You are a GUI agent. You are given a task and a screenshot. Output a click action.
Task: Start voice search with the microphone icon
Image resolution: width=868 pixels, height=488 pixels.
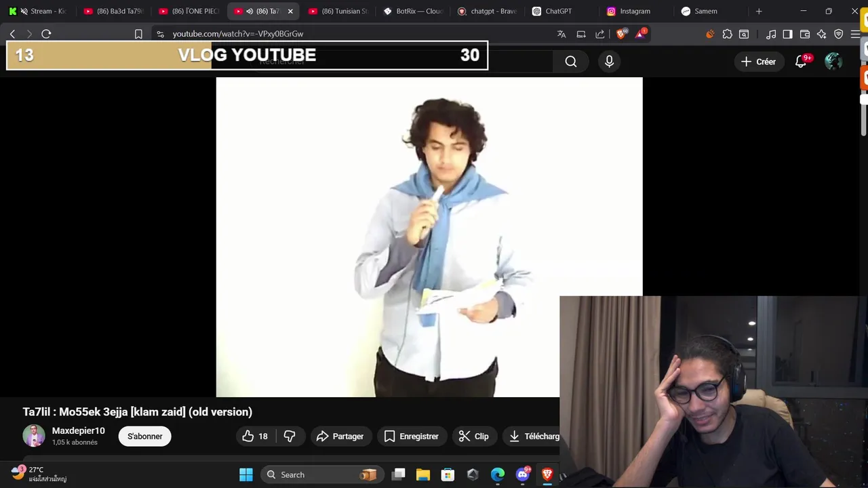(609, 62)
